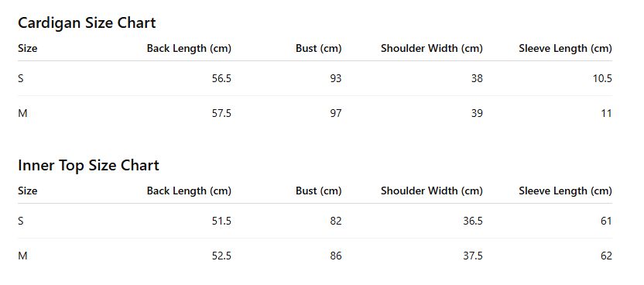
Task: Click Inner Top shoulder width value 36.5
Action: 473,221
